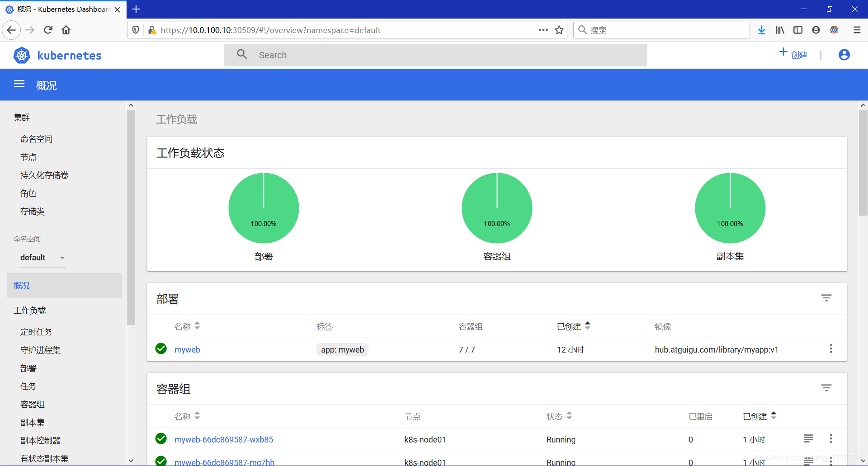Open a new browser tab
This screenshot has height=466, width=868.
[x=136, y=9]
